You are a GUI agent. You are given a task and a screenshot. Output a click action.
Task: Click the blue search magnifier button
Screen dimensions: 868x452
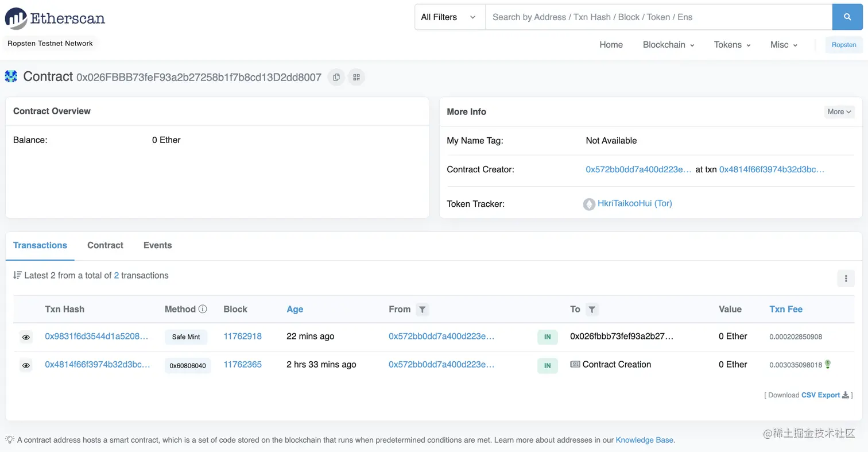point(847,17)
